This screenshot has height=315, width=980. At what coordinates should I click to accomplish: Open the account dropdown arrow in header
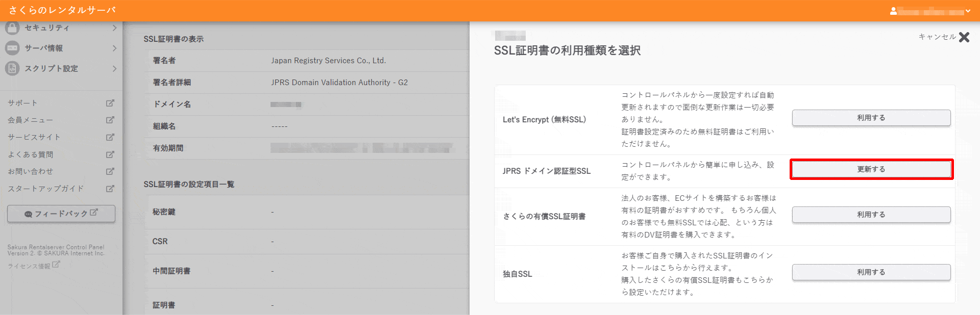pyautogui.click(x=968, y=11)
